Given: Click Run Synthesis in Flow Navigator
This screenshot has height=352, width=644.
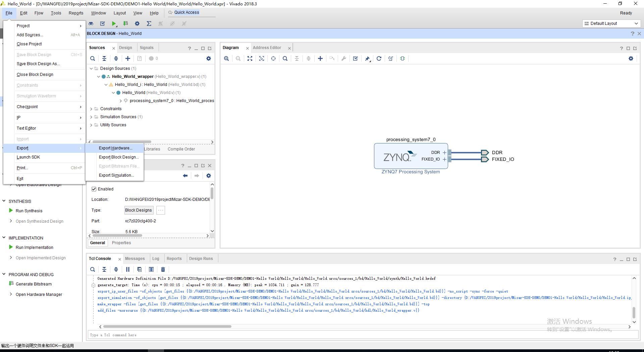Looking at the screenshot, I should 29,211.
